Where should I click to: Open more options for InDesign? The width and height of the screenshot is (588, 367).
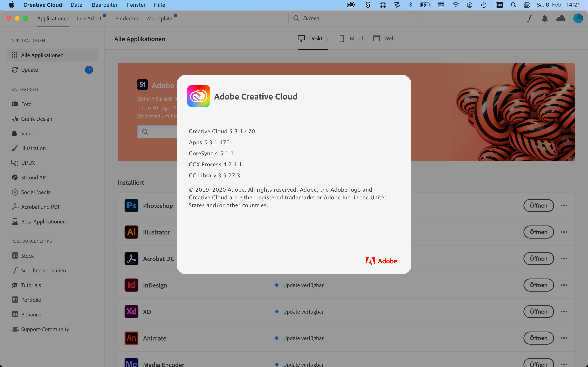pyautogui.click(x=564, y=285)
